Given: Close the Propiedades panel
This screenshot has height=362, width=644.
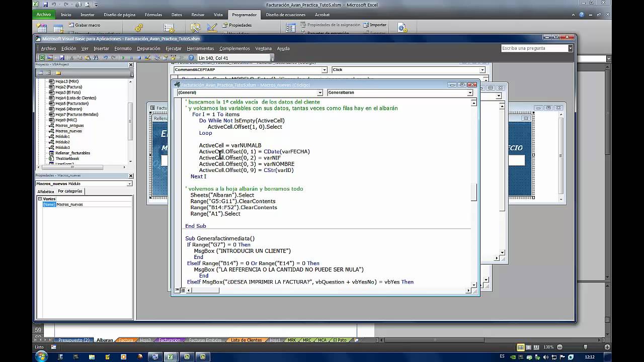Looking at the screenshot, I should [x=131, y=175].
